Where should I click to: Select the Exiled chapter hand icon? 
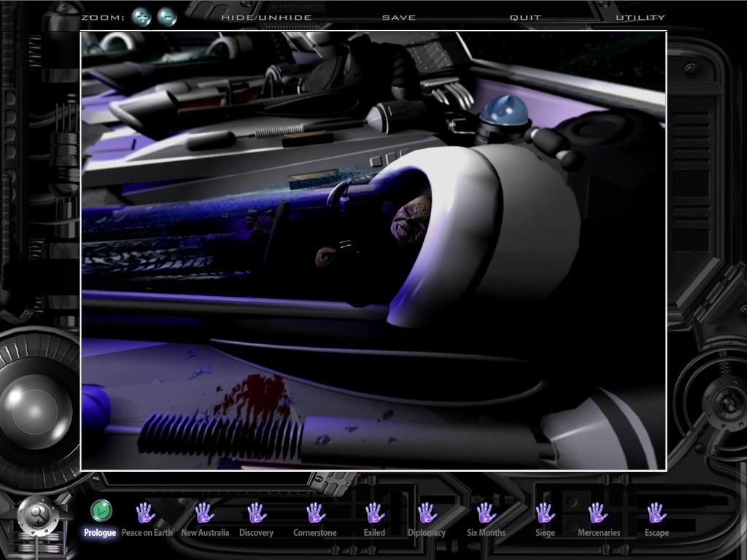[x=374, y=513]
